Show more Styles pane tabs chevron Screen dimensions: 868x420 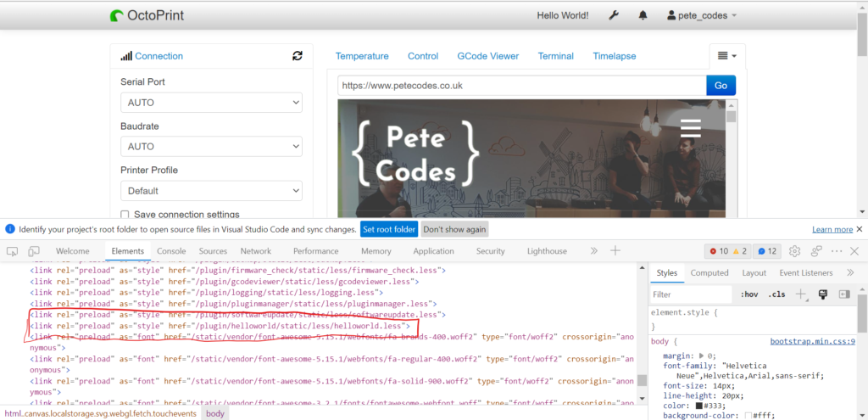(x=850, y=272)
